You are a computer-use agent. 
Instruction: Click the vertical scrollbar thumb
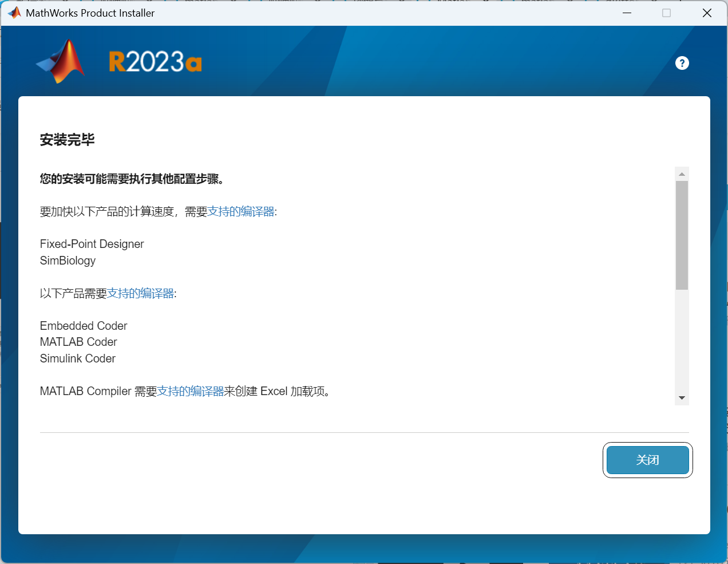[682, 235]
